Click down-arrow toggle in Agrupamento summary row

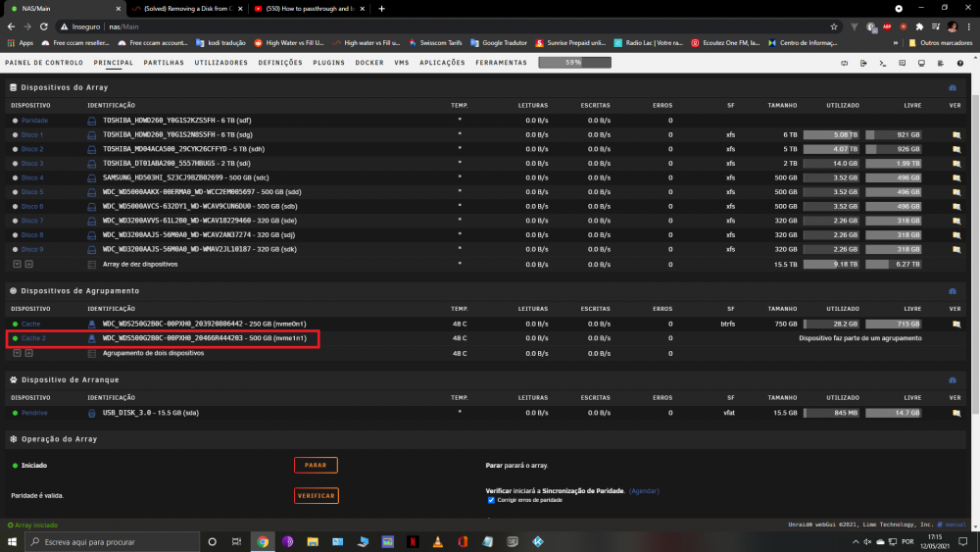pos(17,353)
